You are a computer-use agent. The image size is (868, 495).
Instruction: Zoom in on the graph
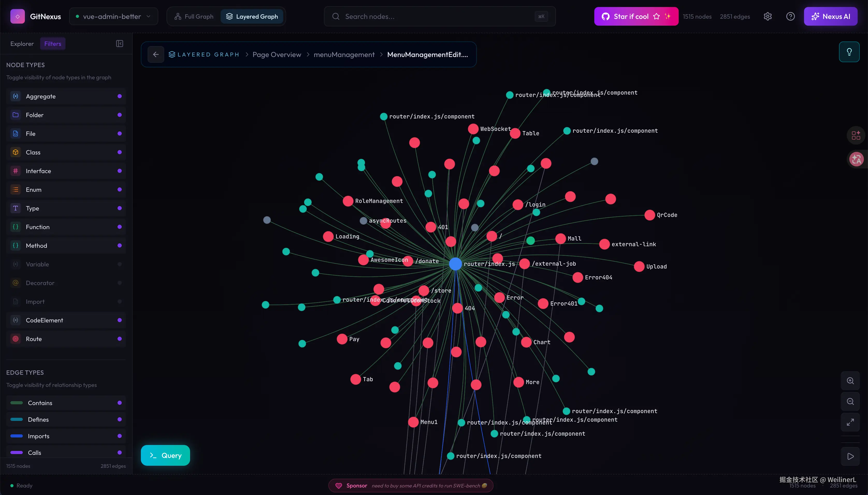click(850, 381)
